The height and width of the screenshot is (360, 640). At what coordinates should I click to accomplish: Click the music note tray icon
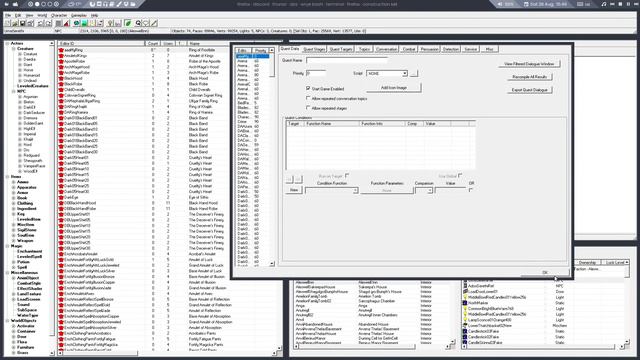pos(604,4)
